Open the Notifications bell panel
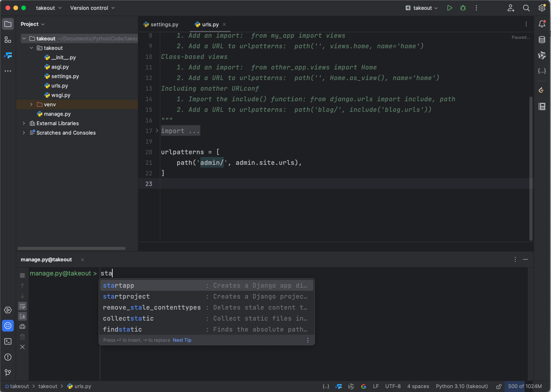The image size is (551, 392). (x=542, y=24)
